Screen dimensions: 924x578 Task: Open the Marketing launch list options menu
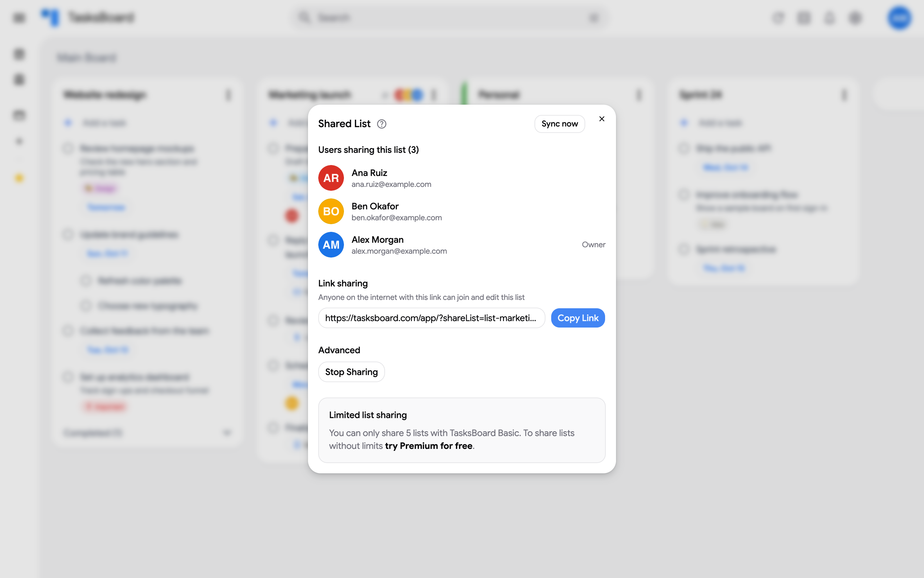coord(433,95)
